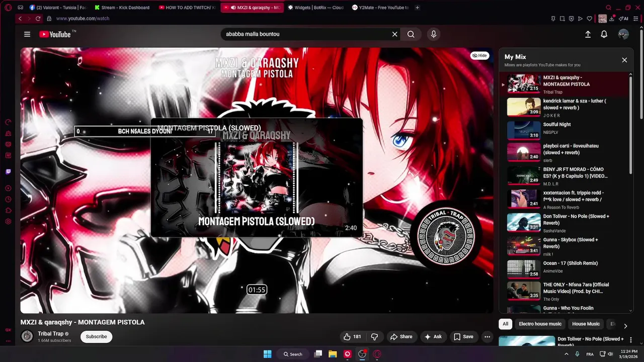Open Tribal Trap channel name link
The image size is (644, 362).
50,334
